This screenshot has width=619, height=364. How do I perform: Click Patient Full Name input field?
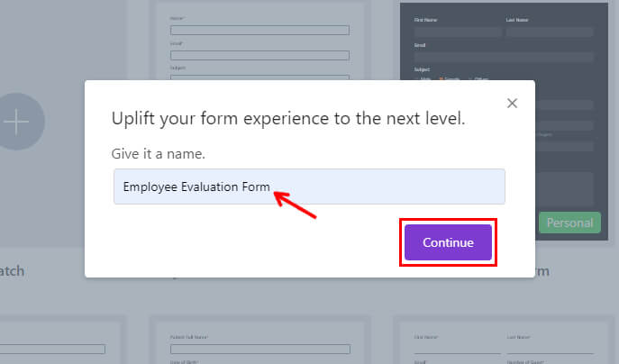click(260, 349)
